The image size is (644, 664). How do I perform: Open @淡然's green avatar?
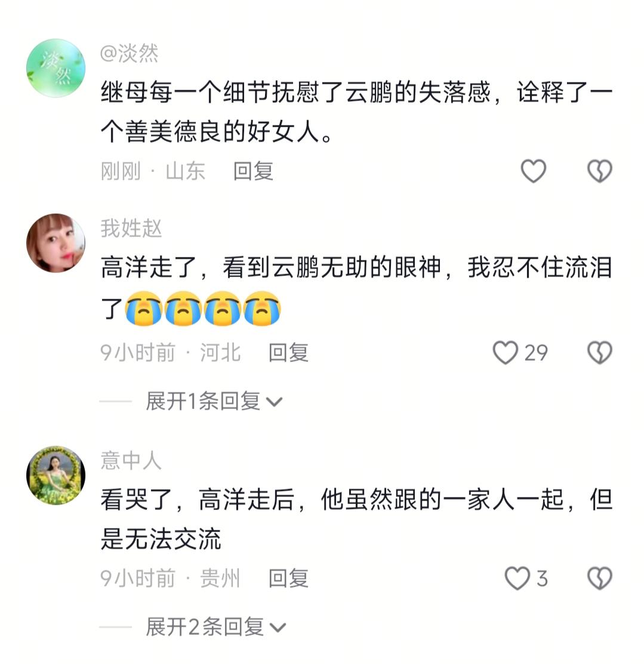click(56, 68)
